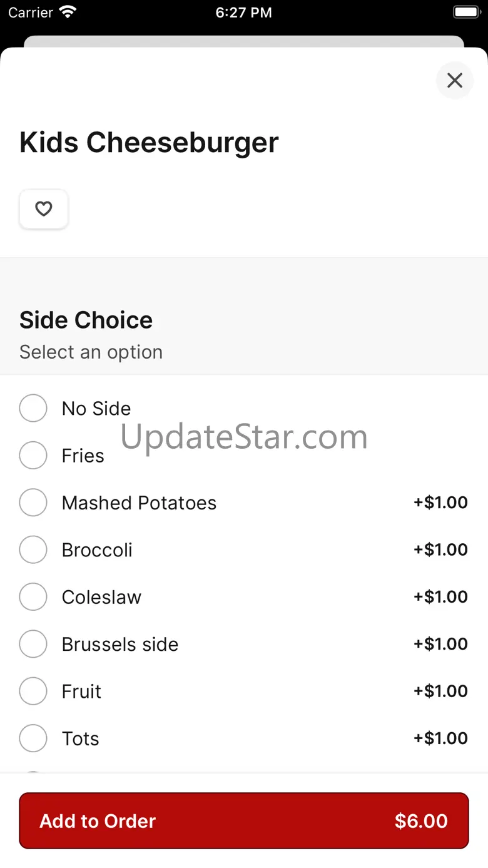This screenshot has height=868, width=488.
Task: Pick Tots as side choice
Action: click(33, 738)
